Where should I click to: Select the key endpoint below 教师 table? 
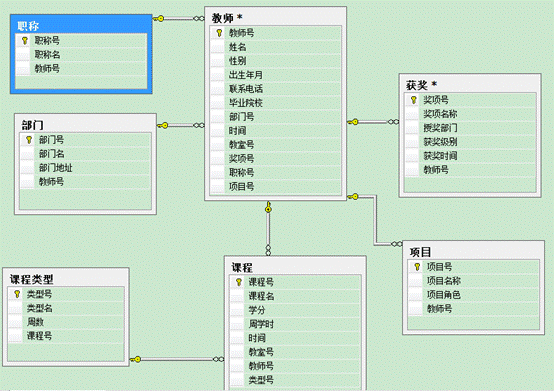point(268,207)
